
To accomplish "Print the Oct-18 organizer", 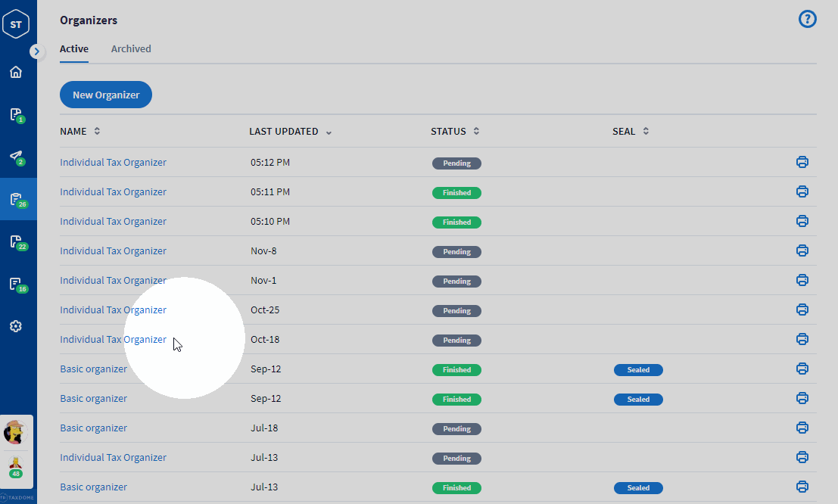I will pos(802,339).
